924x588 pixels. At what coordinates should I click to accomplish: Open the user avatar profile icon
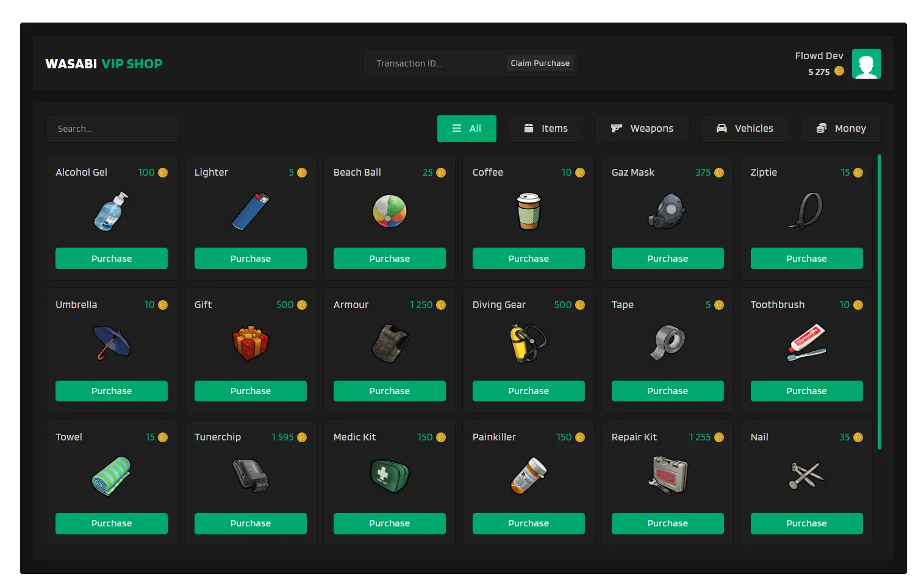[866, 63]
